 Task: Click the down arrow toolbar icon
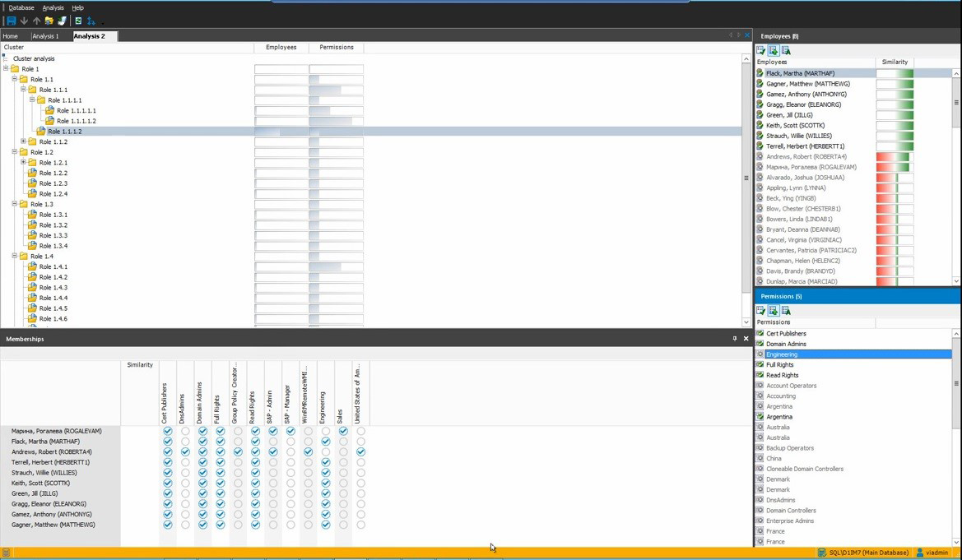(24, 21)
